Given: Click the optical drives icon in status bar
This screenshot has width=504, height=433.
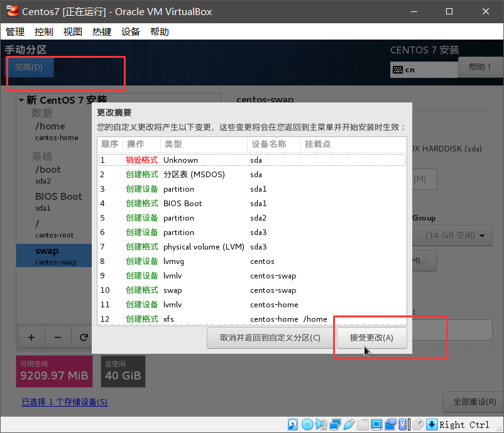Looking at the screenshot, I should 307,424.
